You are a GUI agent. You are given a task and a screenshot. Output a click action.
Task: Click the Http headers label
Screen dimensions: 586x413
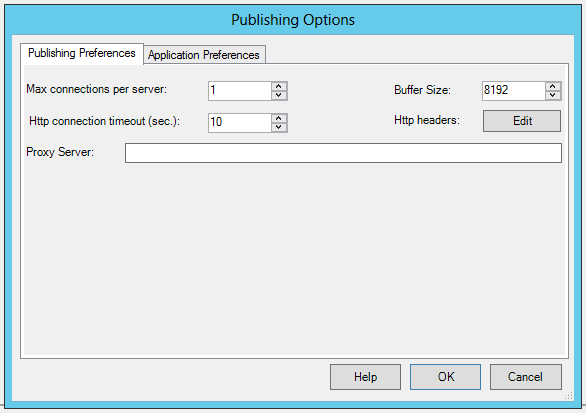(x=427, y=120)
